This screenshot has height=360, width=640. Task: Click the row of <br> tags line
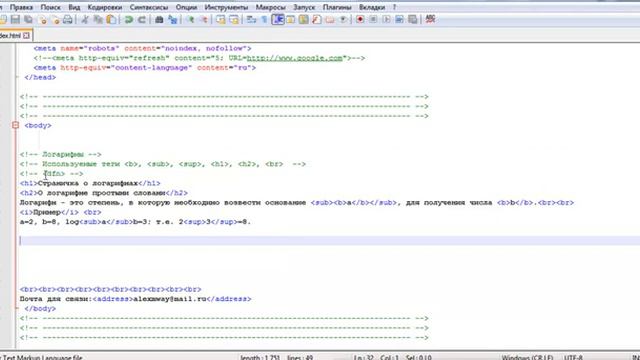click(x=111, y=289)
